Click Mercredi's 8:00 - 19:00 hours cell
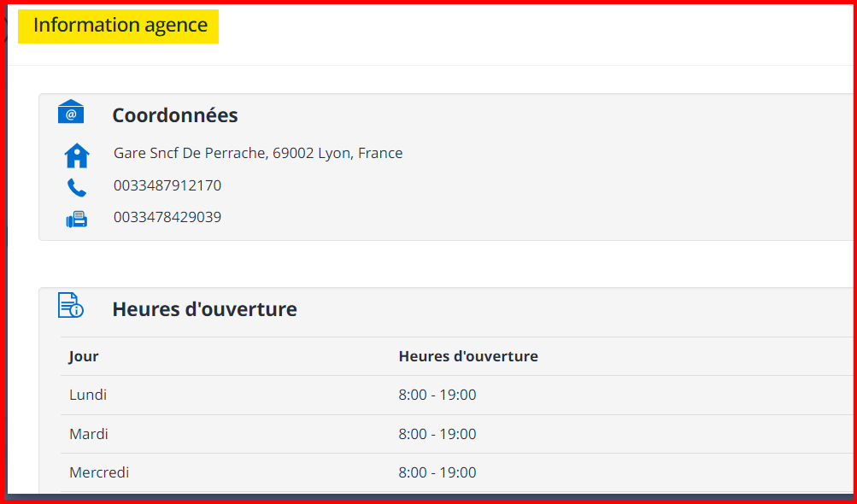Image resolution: width=857 pixels, height=504 pixels. coord(437,472)
